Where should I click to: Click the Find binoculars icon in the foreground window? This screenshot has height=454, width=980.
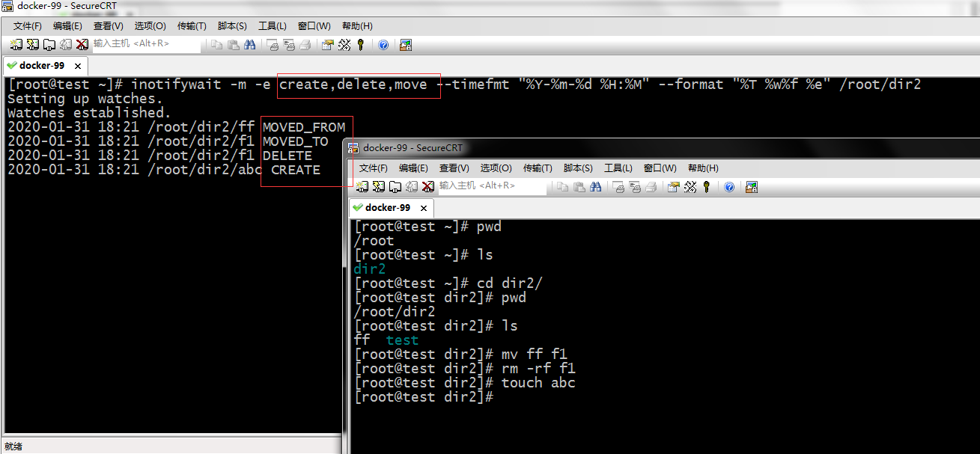tap(595, 186)
